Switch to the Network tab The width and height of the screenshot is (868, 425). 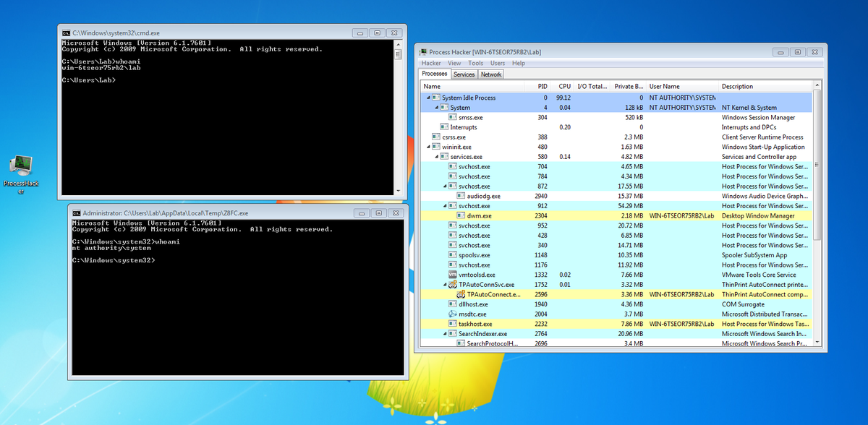click(491, 74)
